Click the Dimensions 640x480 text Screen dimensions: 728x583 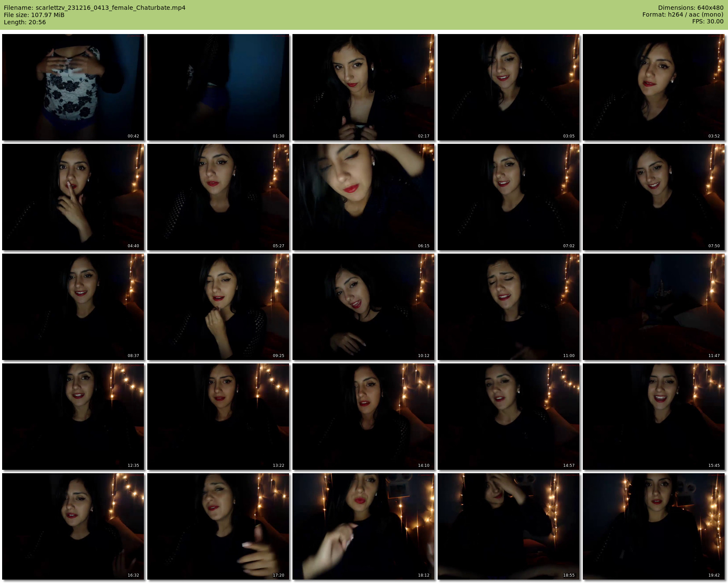point(691,8)
